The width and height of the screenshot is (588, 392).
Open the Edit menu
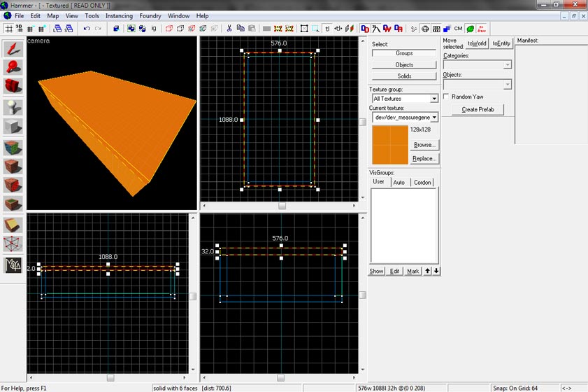pyautogui.click(x=35, y=16)
